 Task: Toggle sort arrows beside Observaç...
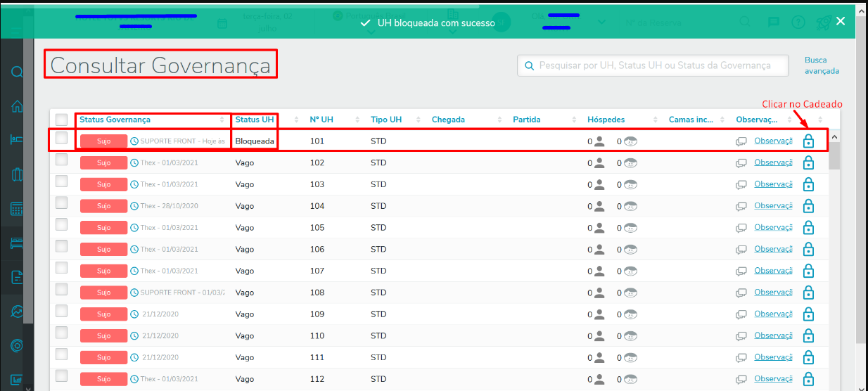coord(790,120)
